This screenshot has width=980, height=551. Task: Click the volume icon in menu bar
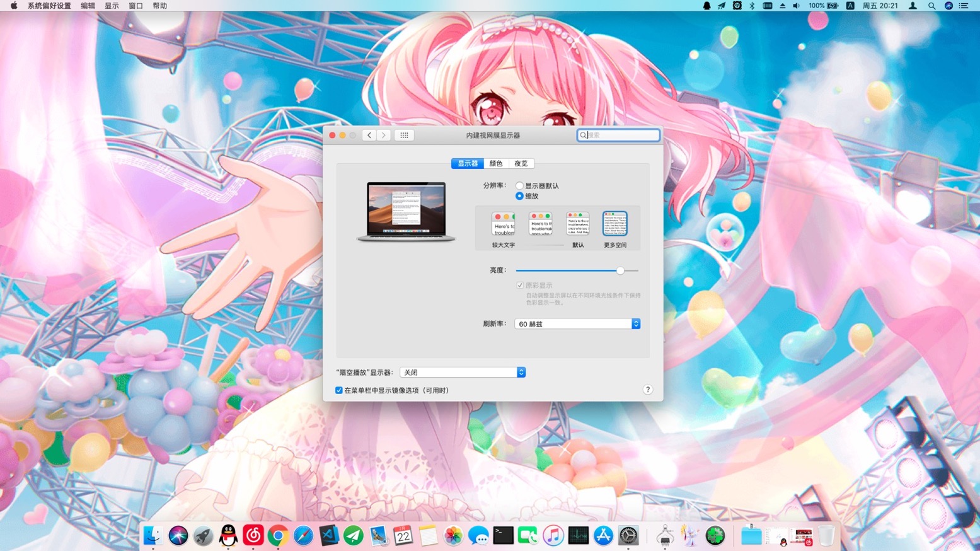pyautogui.click(x=797, y=6)
